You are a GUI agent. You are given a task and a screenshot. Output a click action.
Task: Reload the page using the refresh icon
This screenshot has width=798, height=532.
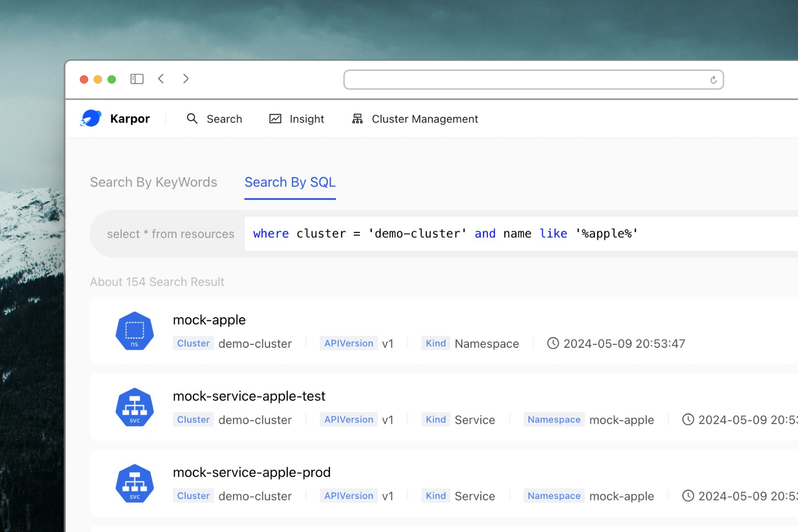point(713,80)
